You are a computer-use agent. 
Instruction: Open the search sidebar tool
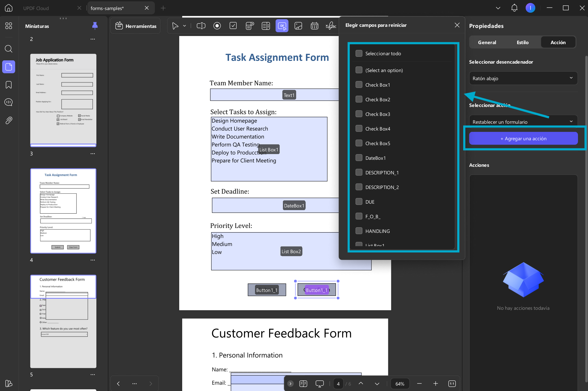pos(9,49)
